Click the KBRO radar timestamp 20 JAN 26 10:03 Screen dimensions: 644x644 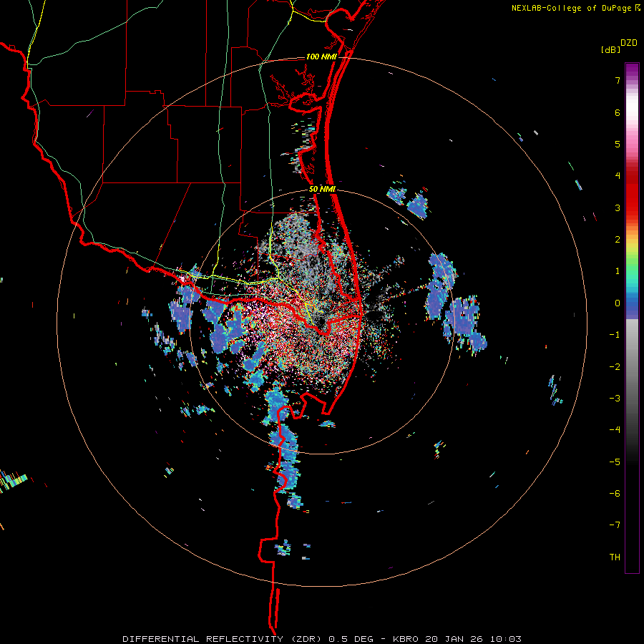457,639
